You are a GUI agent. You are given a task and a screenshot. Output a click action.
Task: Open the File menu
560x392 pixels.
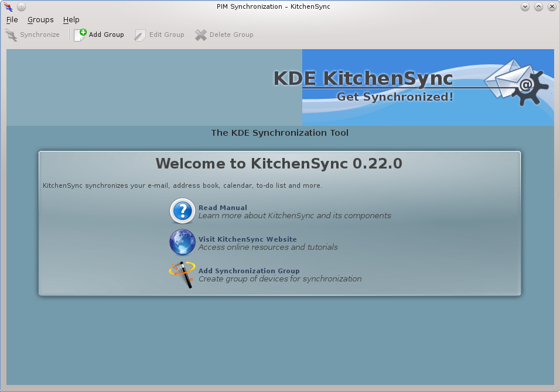(x=12, y=20)
